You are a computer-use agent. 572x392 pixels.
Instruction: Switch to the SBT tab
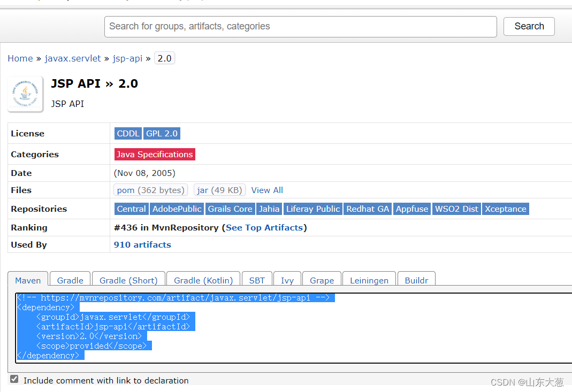click(x=257, y=280)
